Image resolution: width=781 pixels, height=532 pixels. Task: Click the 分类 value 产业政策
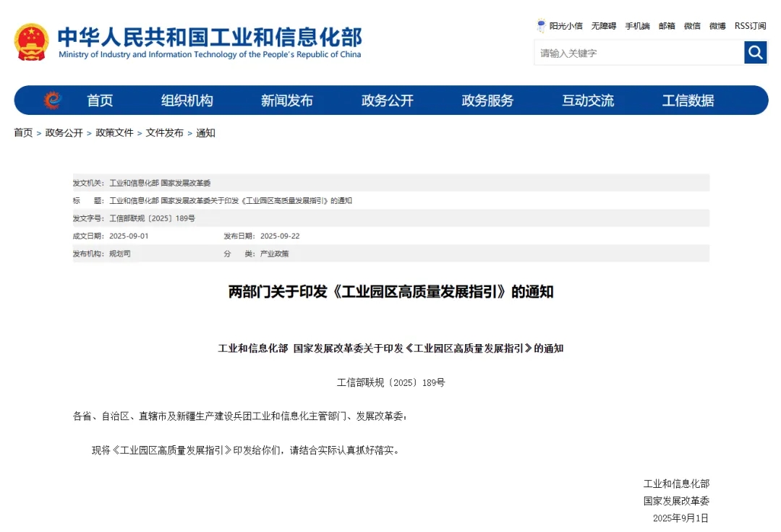275,254
